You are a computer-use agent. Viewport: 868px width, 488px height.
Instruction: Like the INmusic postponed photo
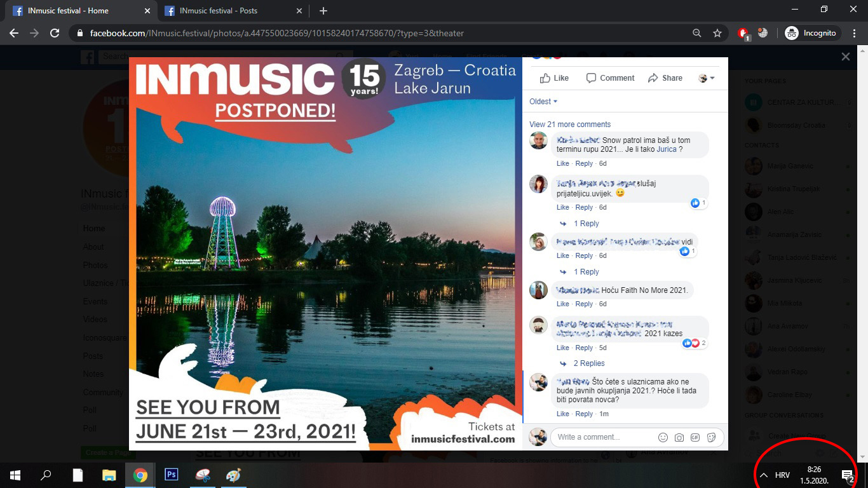tap(554, 78)
